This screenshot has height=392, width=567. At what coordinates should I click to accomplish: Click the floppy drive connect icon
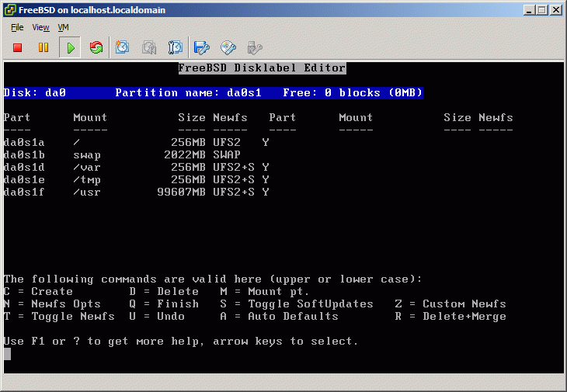(x=201, y=47)
